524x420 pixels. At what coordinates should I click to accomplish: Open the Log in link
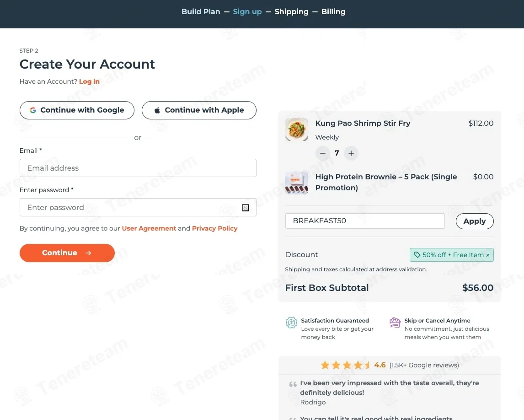coord(89,81)
